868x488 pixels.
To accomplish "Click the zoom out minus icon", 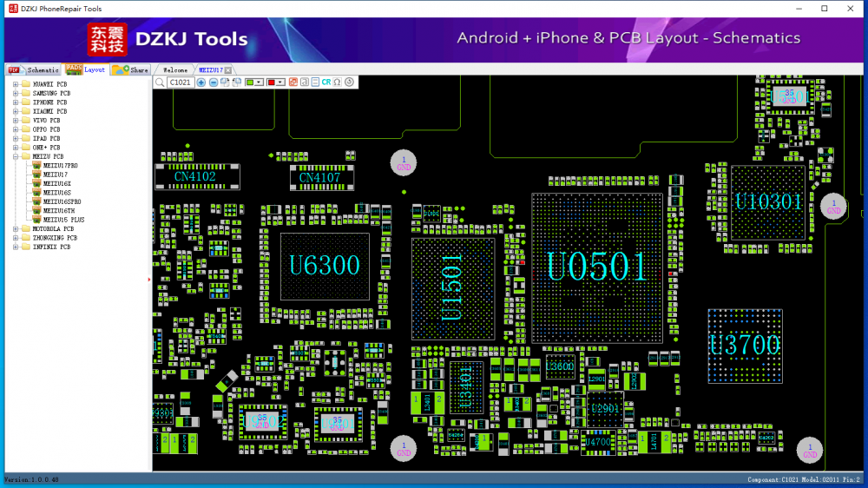I will coord(214,82).
